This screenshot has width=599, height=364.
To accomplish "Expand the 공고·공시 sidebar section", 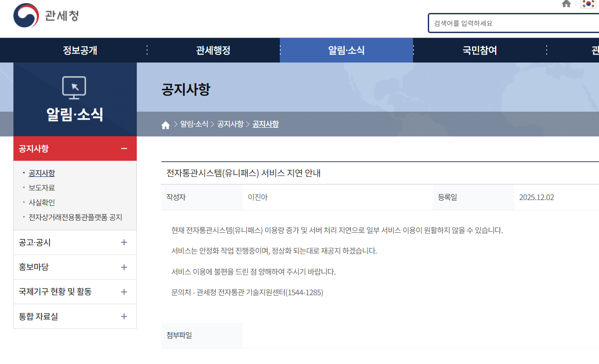I will pos(124,243).
